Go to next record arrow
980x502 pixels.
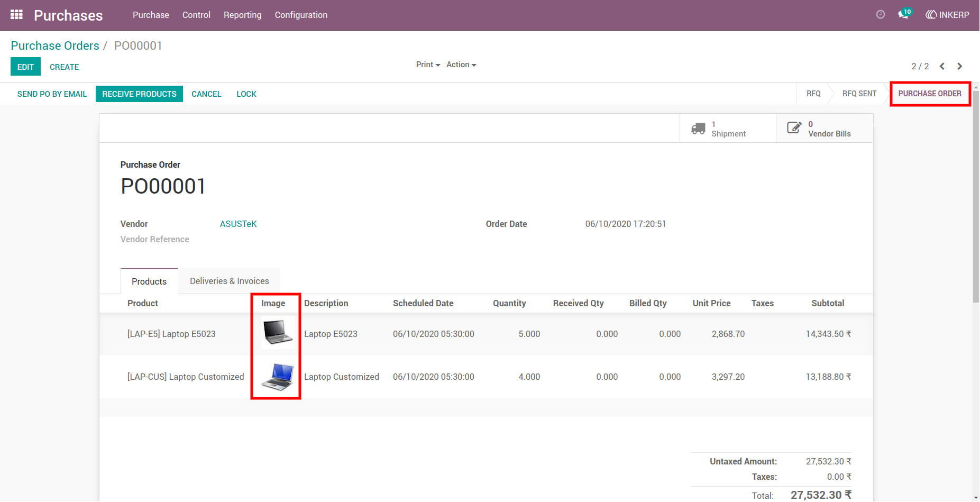[960, 66]
